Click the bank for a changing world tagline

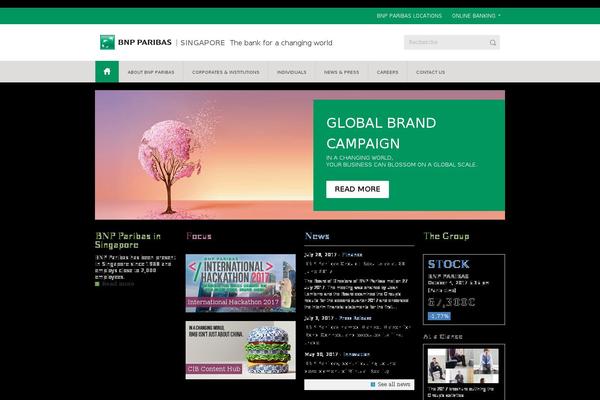(281, 43)
